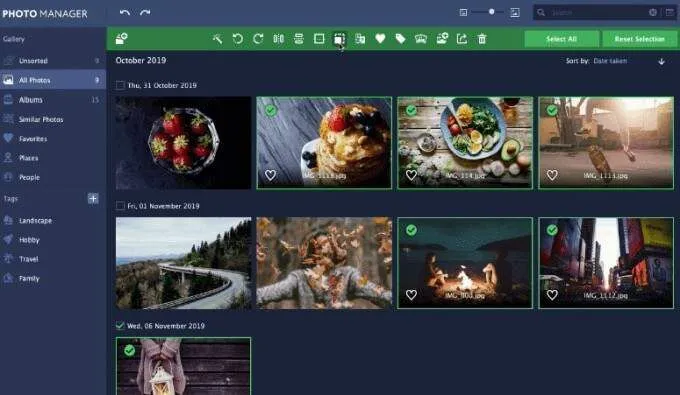The width and height of the screenshot is (680, 395).
Task: Click the tag icon in the toolbar
Action: [x=400, y=39]
